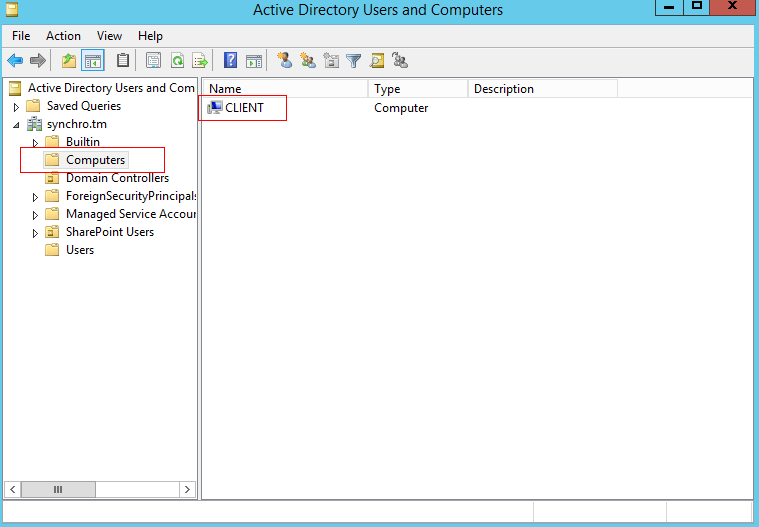Click the 'Computer' type cell for CLIENT
Screen dimensions: 759x527
pyautogui.click(x=401, y=107)
